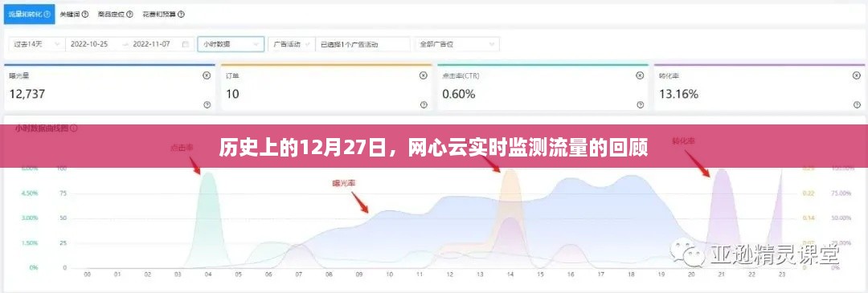Click the 已选择1个广告活动 selection field
868x293 pixels.
click(x=362, y=44)
